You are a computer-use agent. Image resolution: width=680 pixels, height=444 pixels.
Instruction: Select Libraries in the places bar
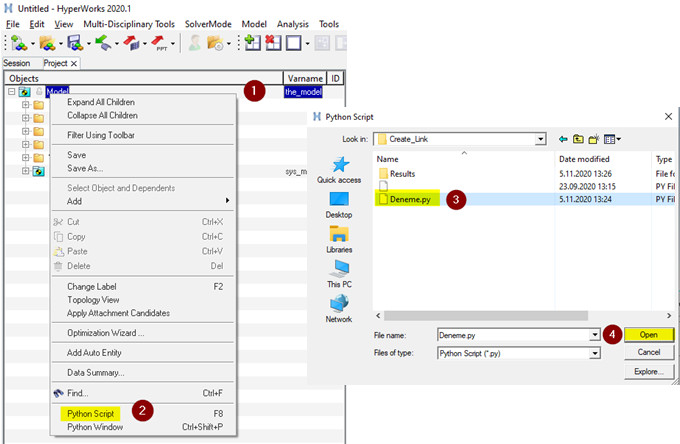(339, 240)
